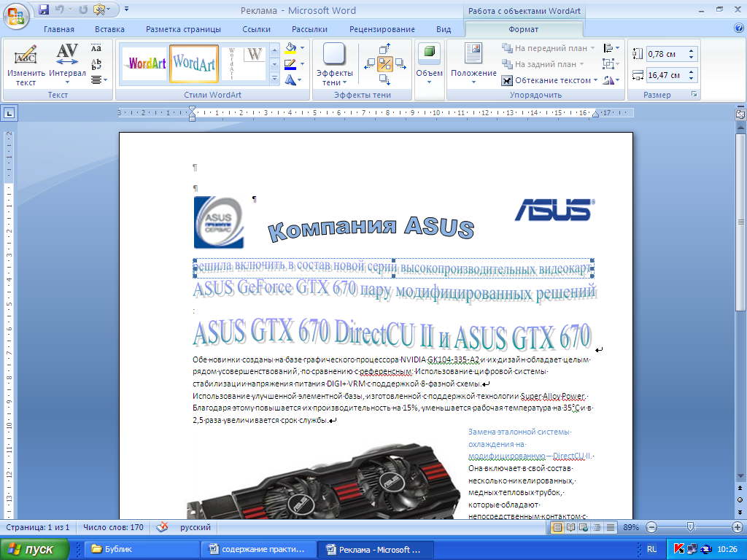Screen dimensions: 747x560
Task: Click the пуск Start button
Action: (x=34, y=549)
